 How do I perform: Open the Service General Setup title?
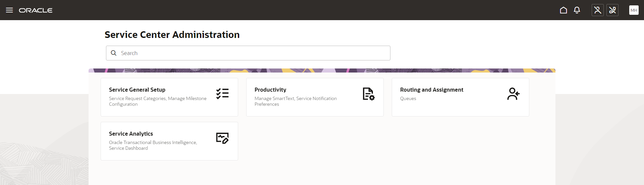click(x=137, y=90)
